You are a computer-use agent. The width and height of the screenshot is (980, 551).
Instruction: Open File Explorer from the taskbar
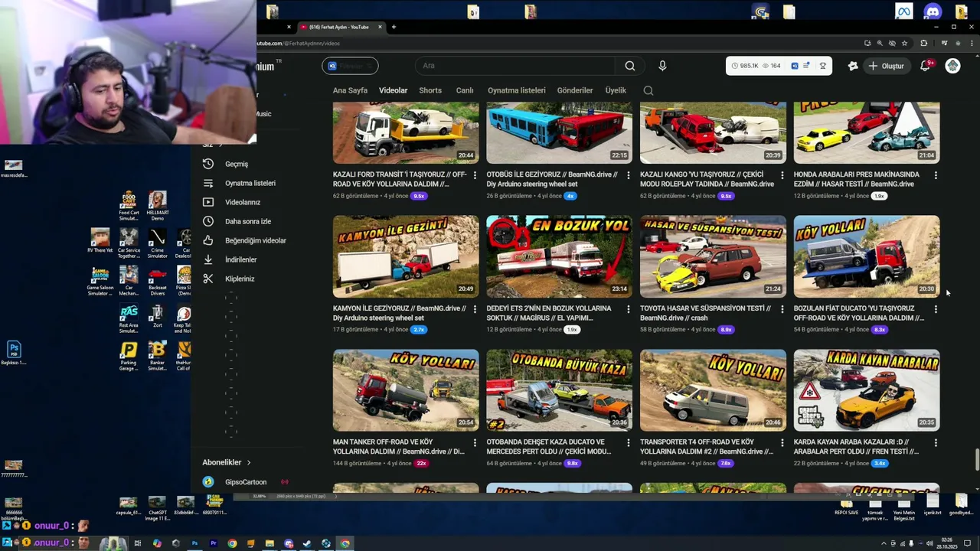269,543
